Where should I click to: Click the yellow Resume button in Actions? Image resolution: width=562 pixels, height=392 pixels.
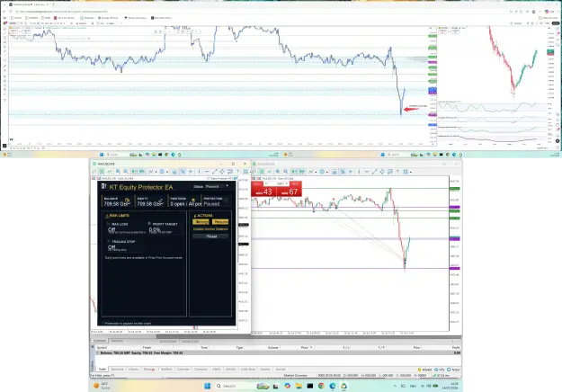tap(220, 222)
